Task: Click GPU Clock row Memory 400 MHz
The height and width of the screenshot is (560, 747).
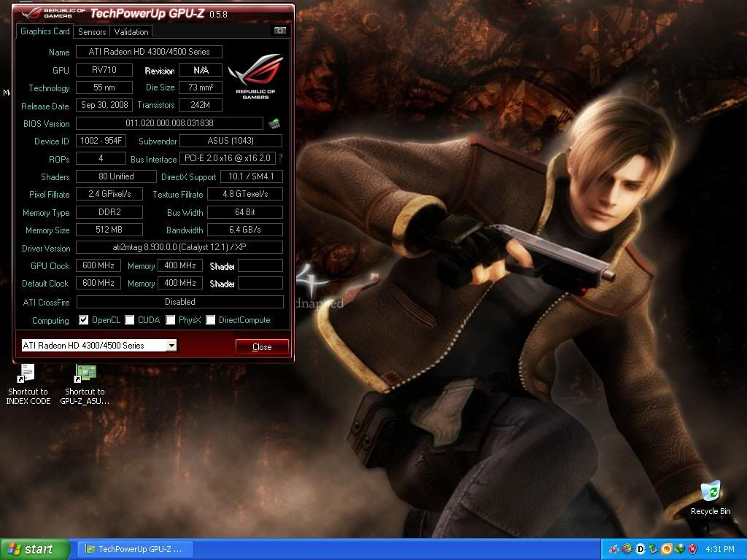Action: point(180,265)
